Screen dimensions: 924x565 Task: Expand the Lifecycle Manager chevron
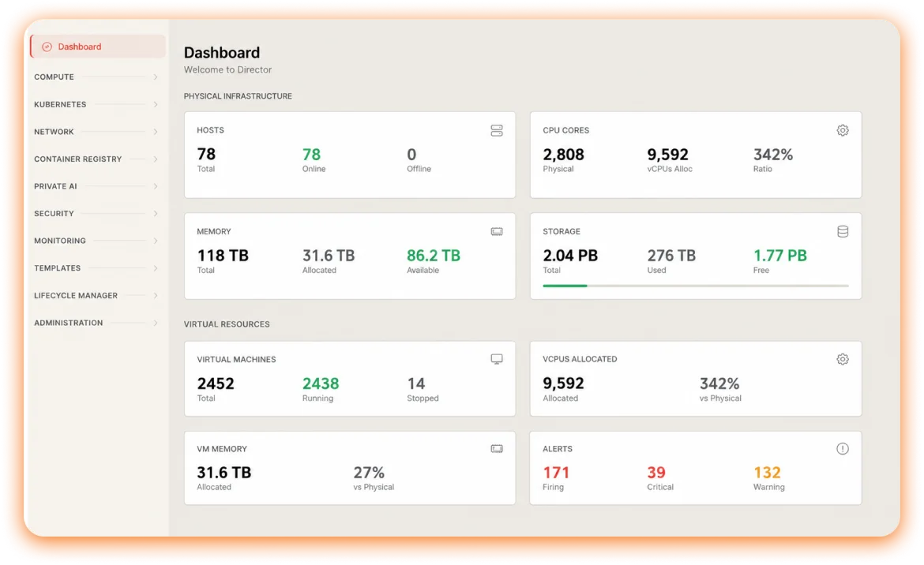(156, 295)
